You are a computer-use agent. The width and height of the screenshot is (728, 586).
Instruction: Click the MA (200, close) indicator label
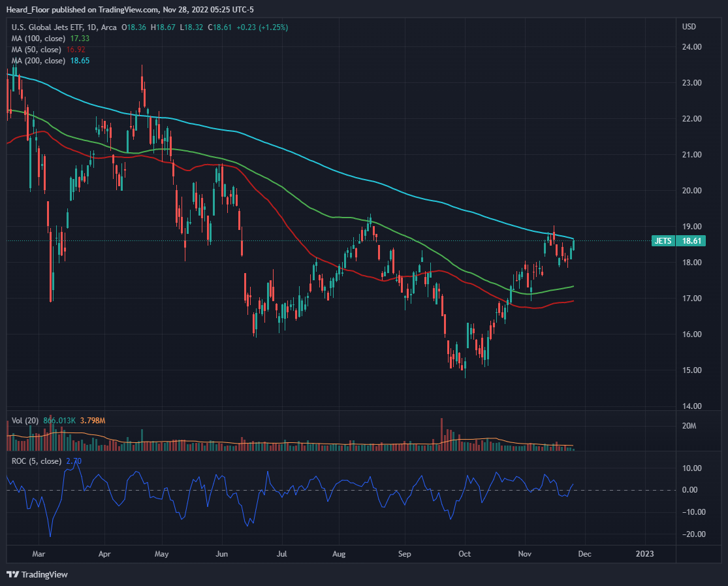coord(38,61)
